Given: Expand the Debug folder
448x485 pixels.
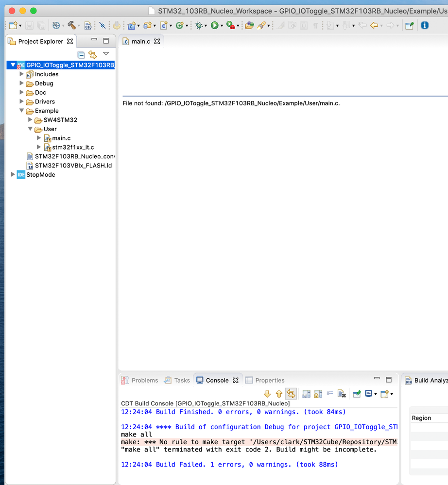Looking at the screenshot, I should 21,83.
